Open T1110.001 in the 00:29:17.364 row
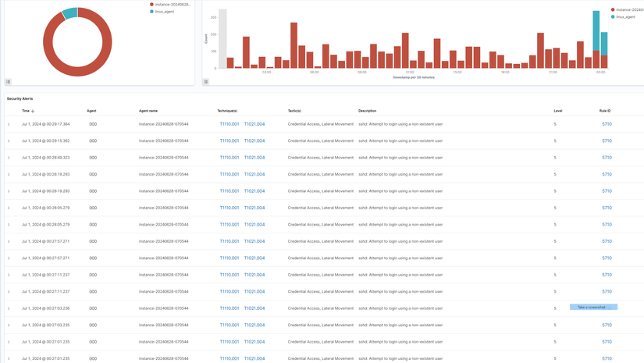644x363 pixels. 229,124
